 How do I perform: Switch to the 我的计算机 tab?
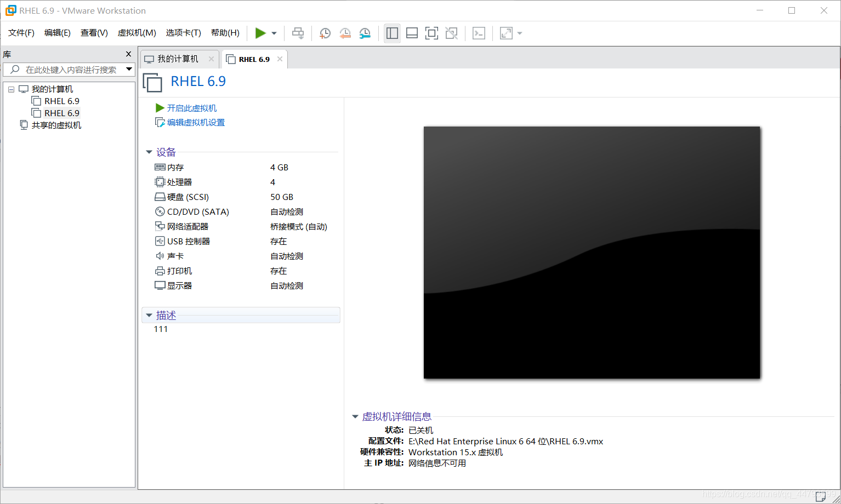(178, 59)
